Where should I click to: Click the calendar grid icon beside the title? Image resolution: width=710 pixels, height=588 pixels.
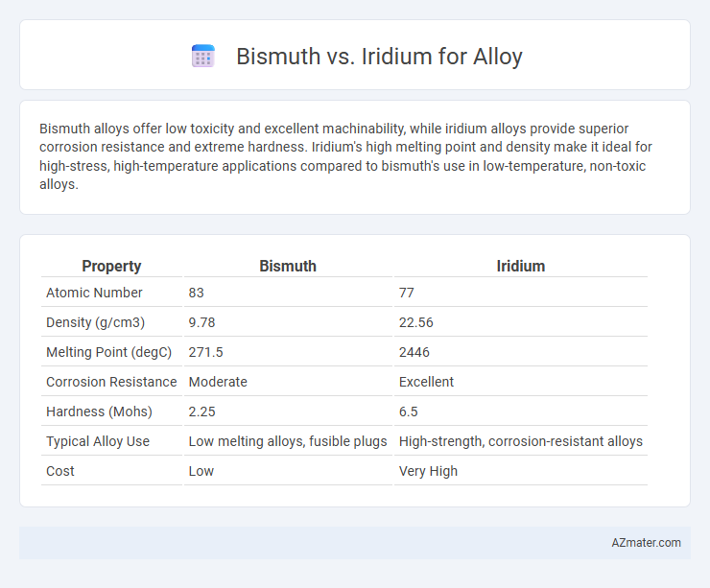pyautogui.click(x=202, y=57)
